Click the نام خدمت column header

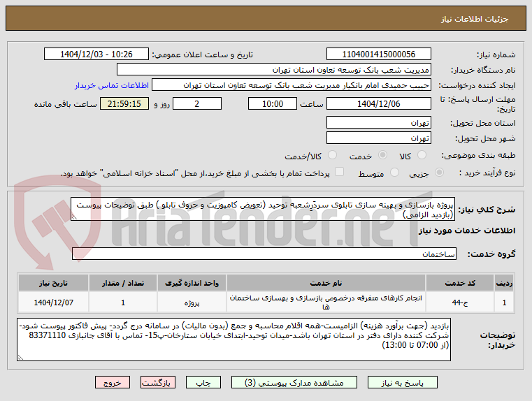(326, 283)
